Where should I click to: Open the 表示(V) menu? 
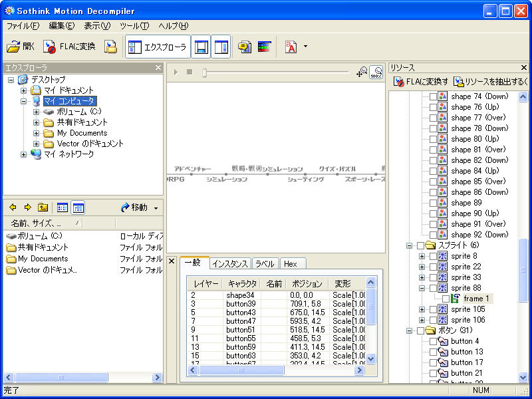coord(97,26)
